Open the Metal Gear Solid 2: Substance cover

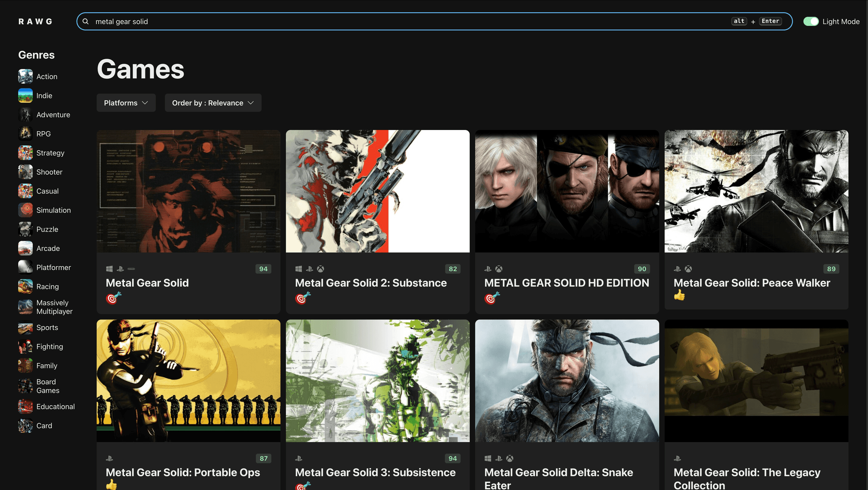(x=378, y=191)
